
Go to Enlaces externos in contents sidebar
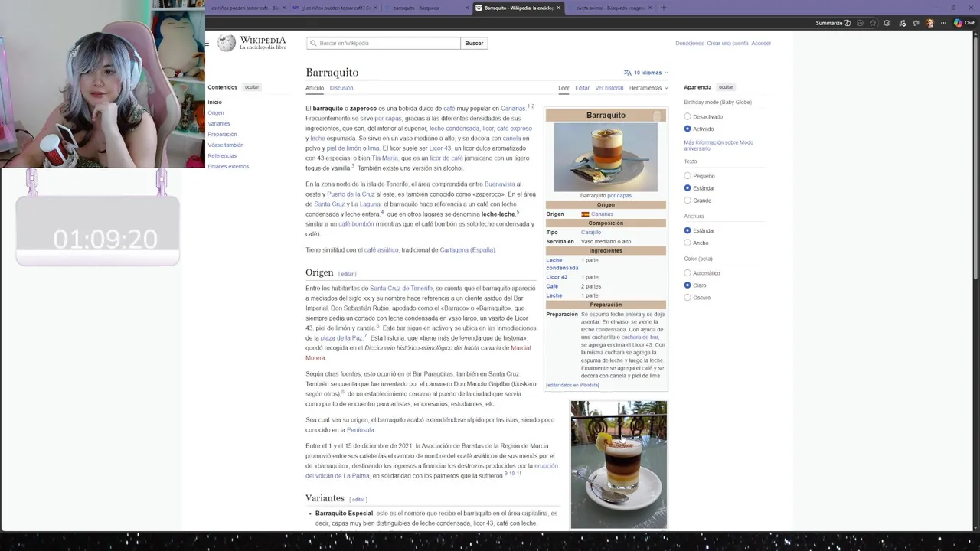click(228, 167)
